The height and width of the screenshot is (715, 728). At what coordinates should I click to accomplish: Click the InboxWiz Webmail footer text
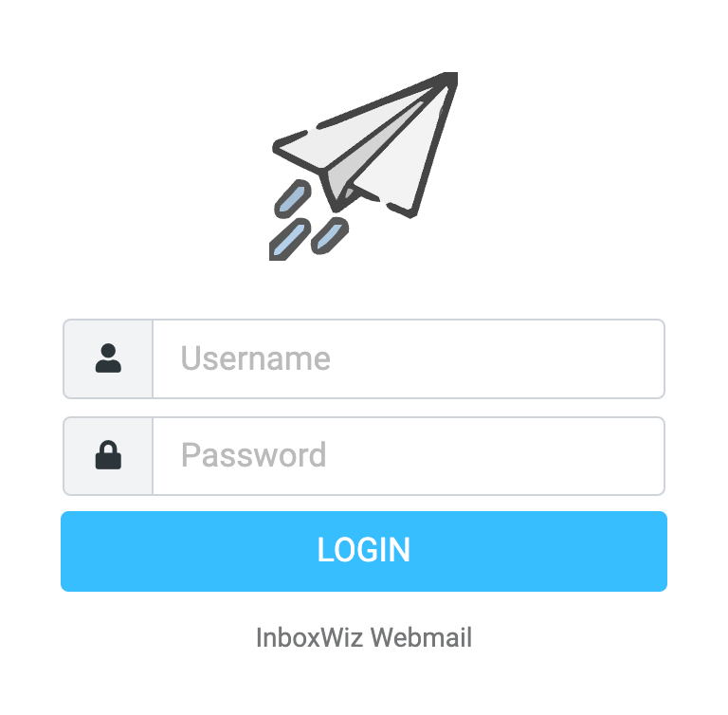364,637
